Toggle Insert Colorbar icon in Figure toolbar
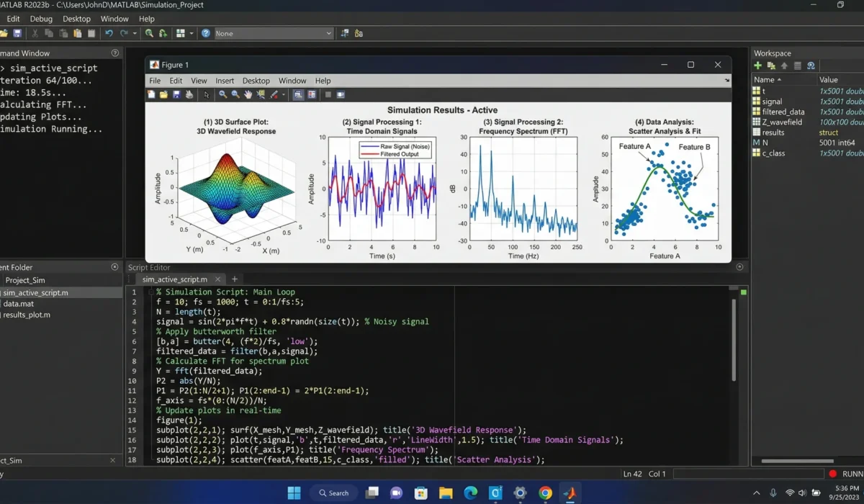 click(x=298, y=94)
